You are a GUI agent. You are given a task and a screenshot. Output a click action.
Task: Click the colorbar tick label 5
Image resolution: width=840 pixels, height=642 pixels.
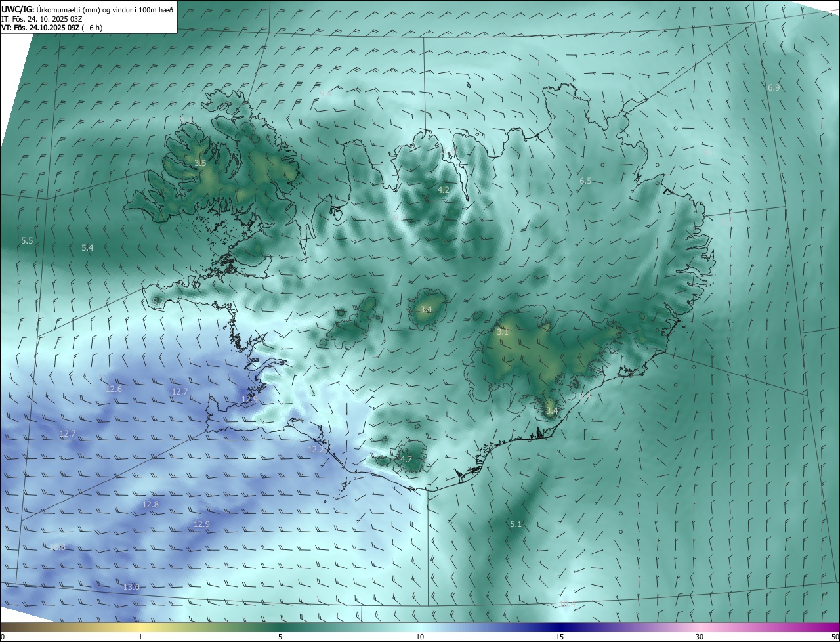[x=280, y=637]
